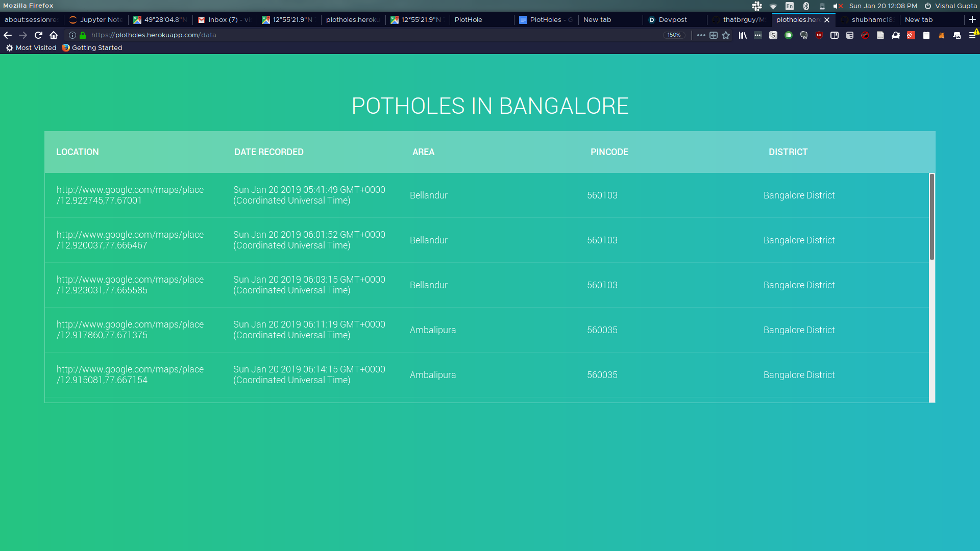Go to the Firefox home page
This screenshot has width=980, height=551.
54,35
